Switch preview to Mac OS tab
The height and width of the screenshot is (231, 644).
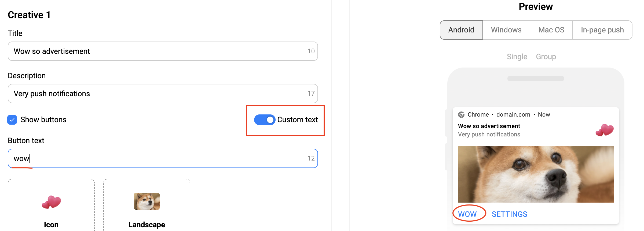(551, 30)
